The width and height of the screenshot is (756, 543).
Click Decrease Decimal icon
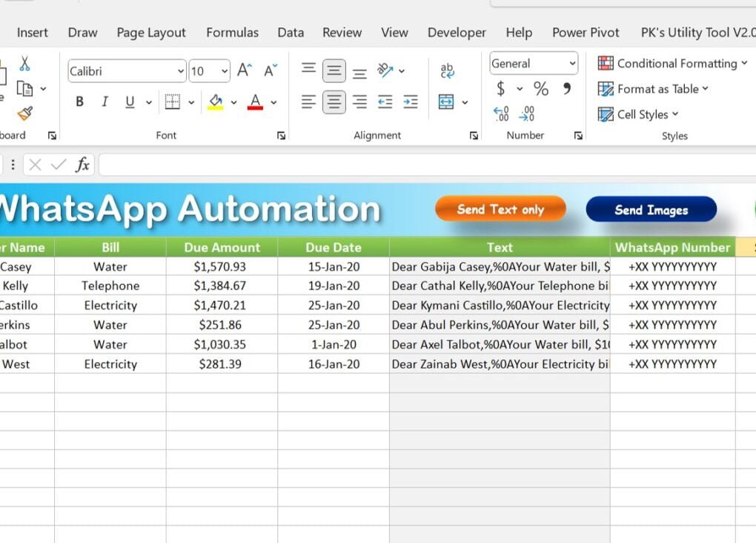point(526,114)
